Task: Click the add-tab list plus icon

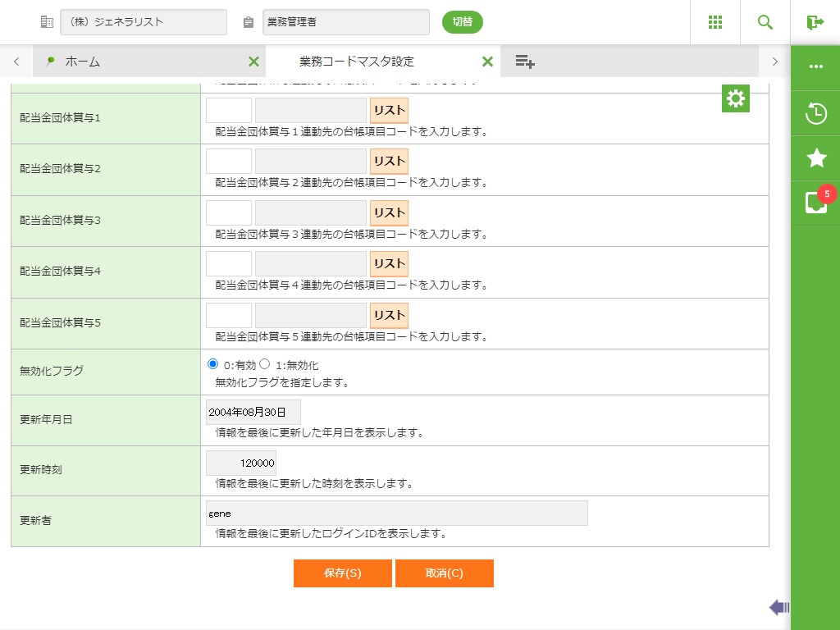Action: tap(525, 62)
